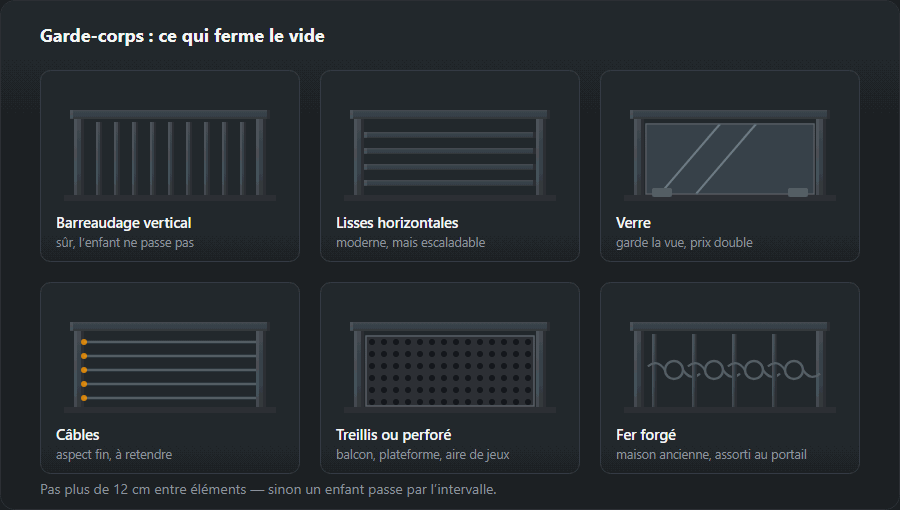Click the wrought iron scroll illustration

pyautogui.click(x=730, y=367)
